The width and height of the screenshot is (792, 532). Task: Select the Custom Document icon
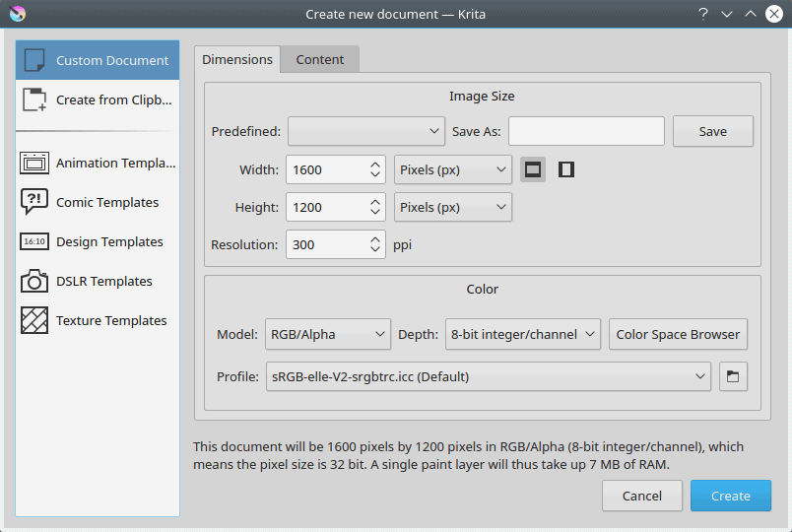34,60
